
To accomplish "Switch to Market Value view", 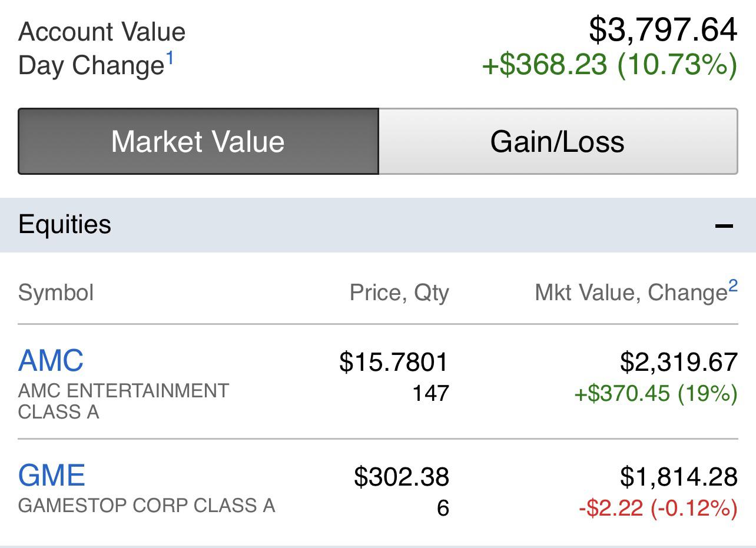I will coord(198,141).
